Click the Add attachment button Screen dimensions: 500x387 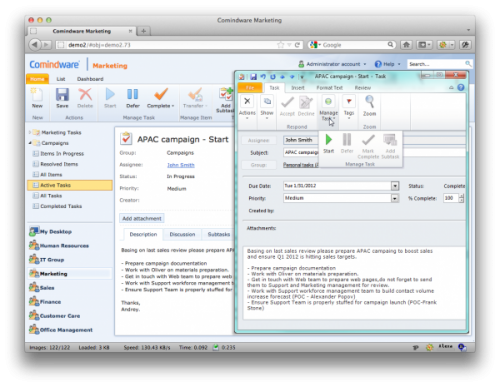142,218
